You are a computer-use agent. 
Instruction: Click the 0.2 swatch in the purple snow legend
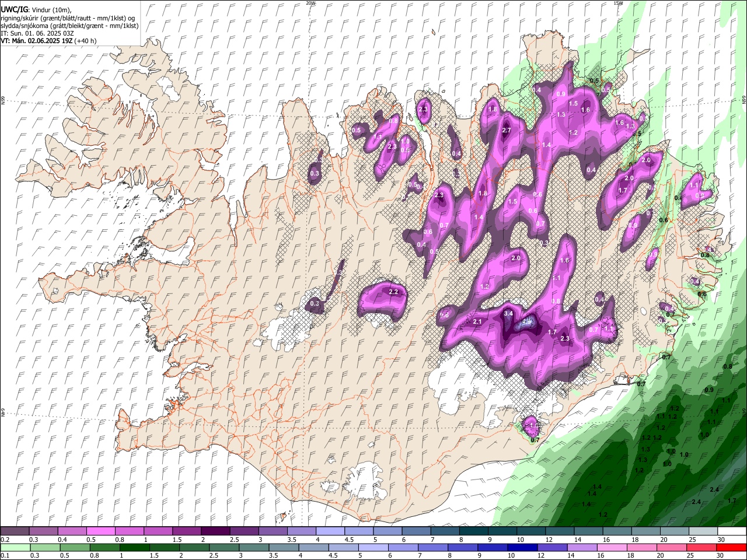[x=15, y=531]
